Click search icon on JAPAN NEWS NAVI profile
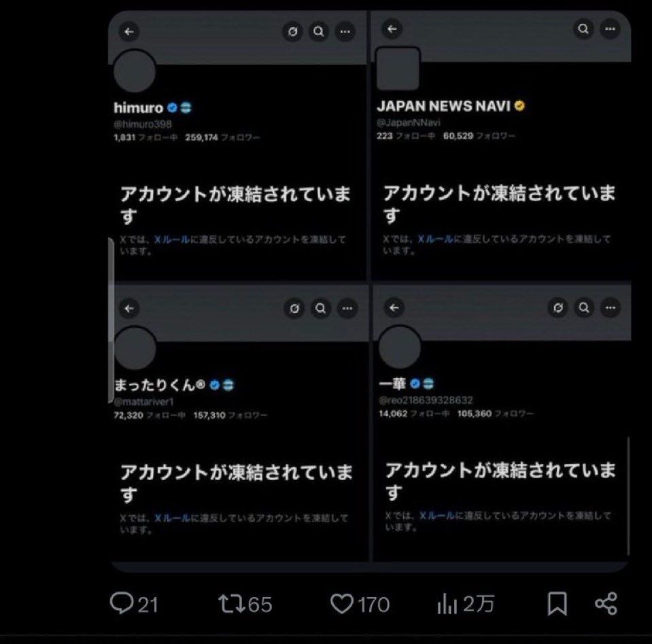The width and height of the screenshot is (652, 644). pos(583,29)
